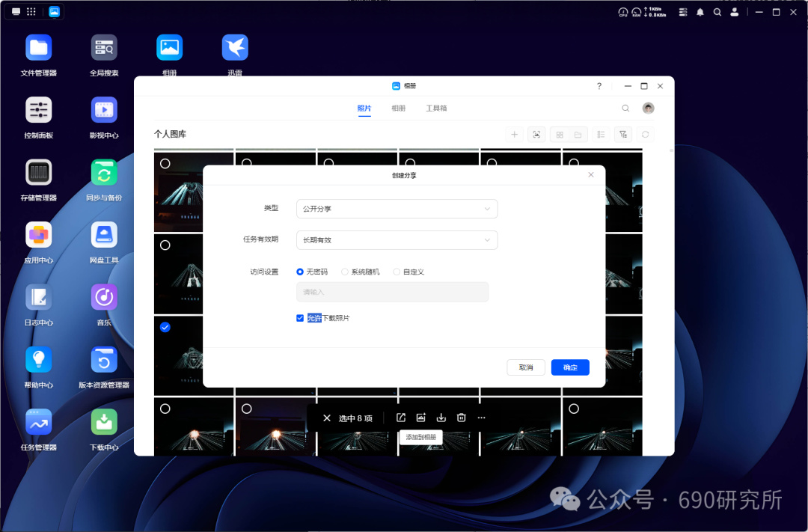Launch 任务管理器 from the desktop

(39, 422)
